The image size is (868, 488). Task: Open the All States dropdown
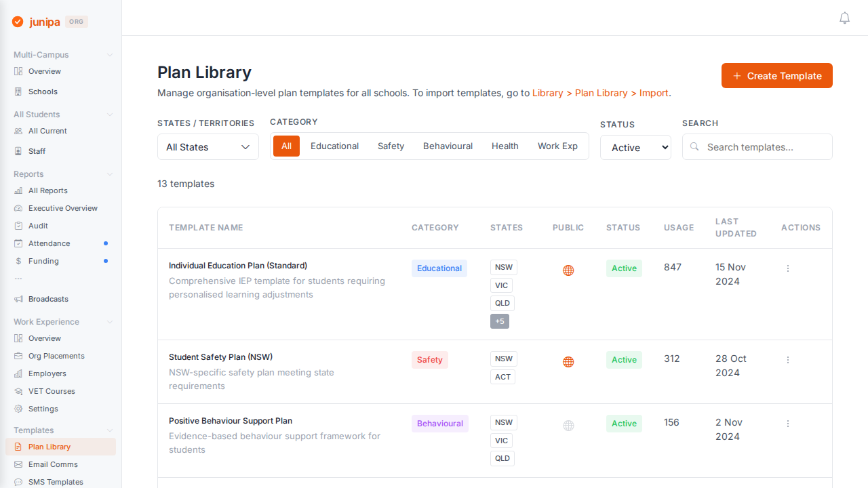(x=208, y=146)
